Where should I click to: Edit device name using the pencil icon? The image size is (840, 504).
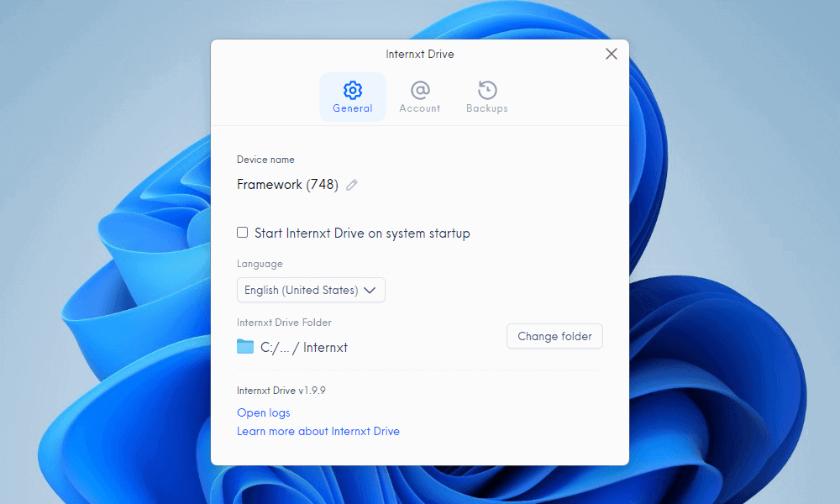[351, 185]
